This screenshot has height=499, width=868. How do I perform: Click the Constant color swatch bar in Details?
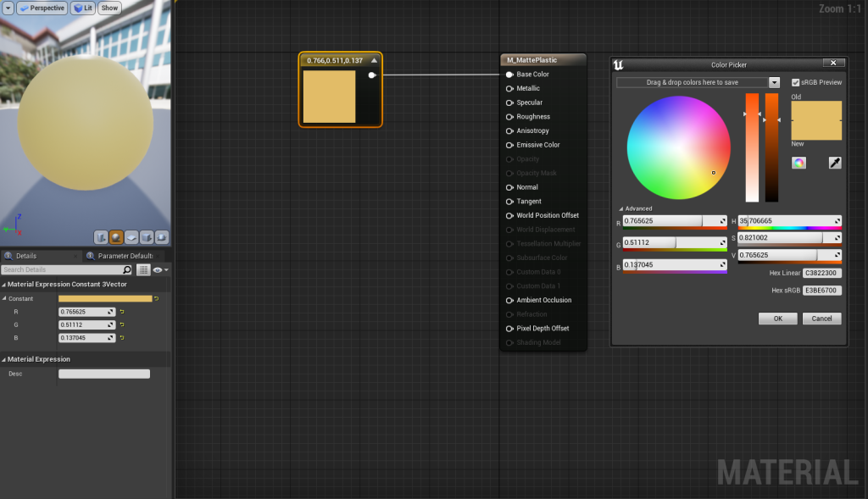tap(105, 298)
